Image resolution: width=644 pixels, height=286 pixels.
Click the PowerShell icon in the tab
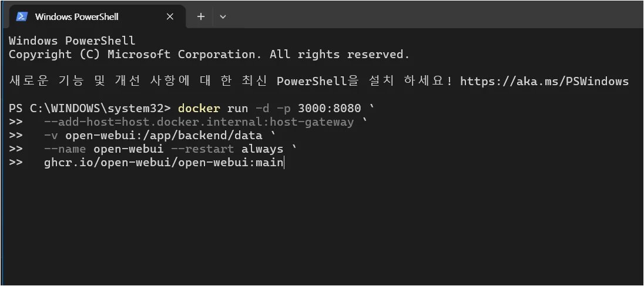click(x=21, y=16)
